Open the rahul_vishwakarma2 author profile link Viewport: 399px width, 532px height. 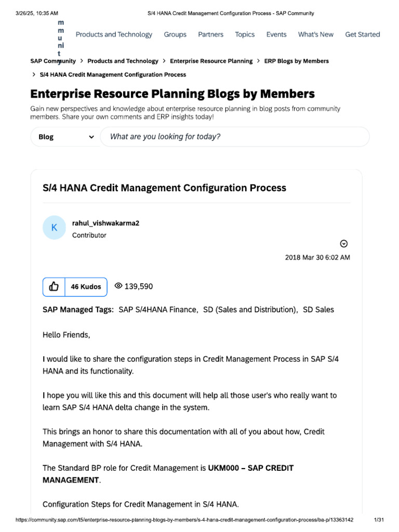coord(105,223)
